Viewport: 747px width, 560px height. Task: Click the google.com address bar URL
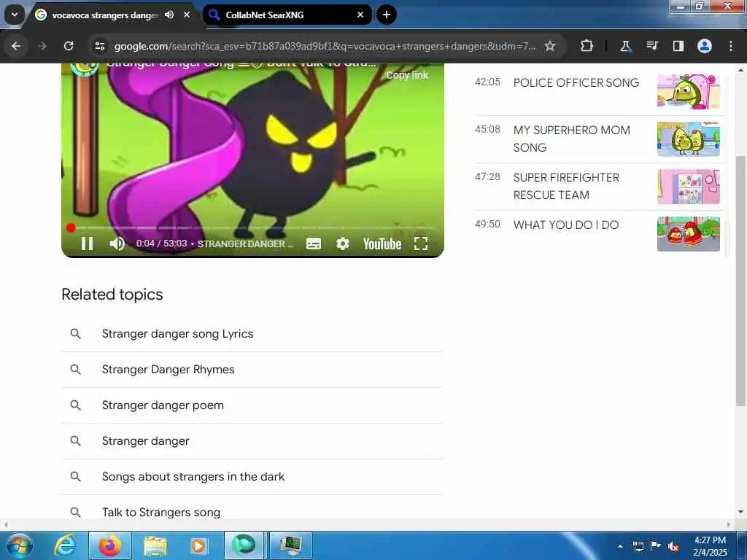[x=325, y=46]
